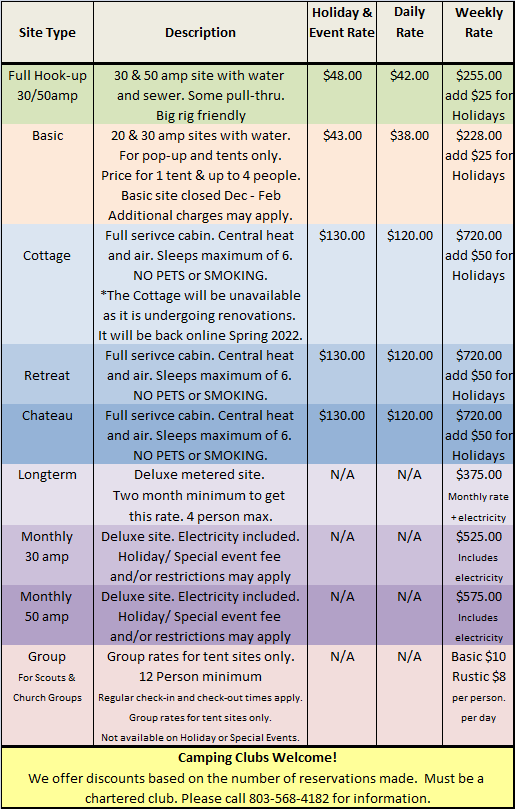Select the Cottage site type cell
Screen dimensions: 515x809
[x=47, y=284]
